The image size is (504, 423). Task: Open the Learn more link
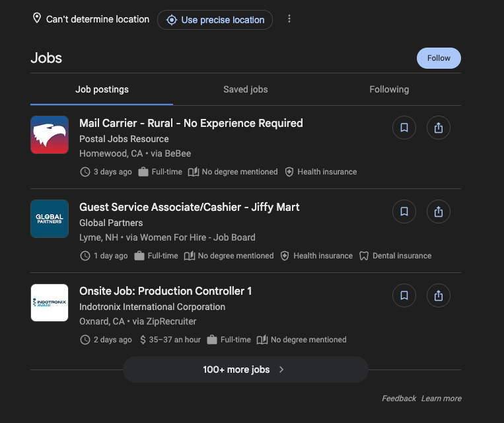pos(441,399)
